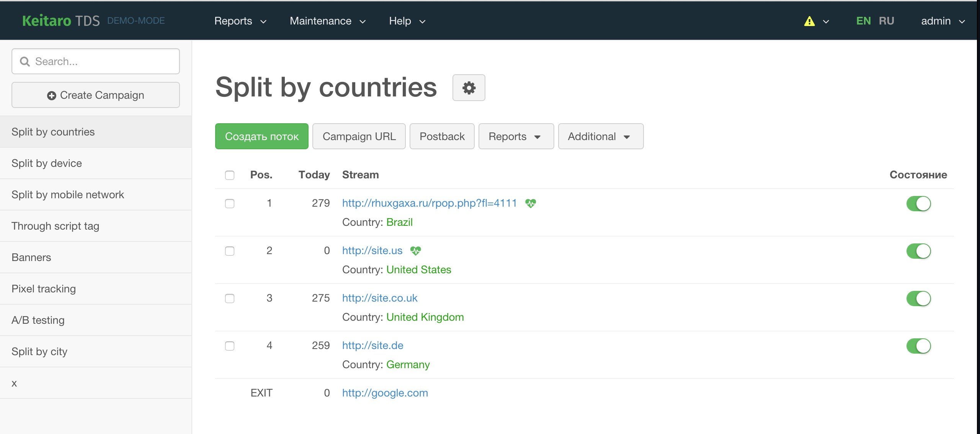
Task: Click Создать поток green button
Action: [261, 136]
